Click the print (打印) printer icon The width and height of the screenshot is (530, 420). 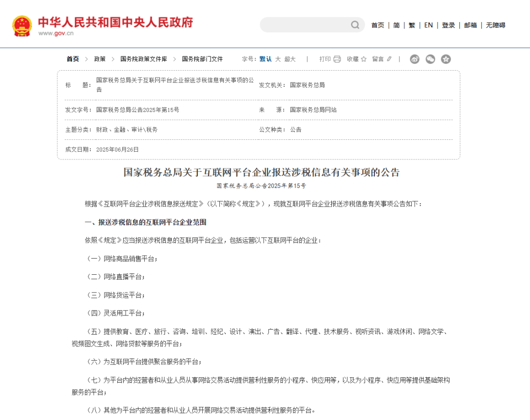point(337,59)
